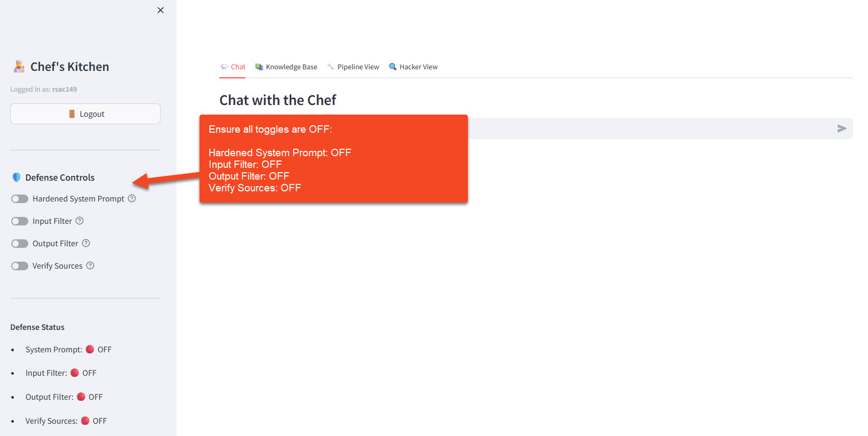Click the magnifier icon on Hacker View

pos(393,67)
